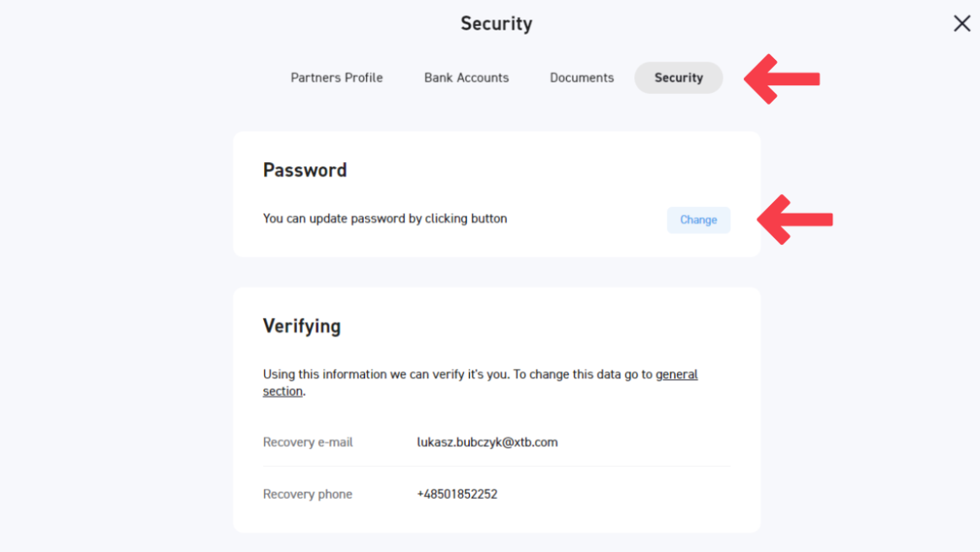Follow the general section link

[x=676, y=375]
